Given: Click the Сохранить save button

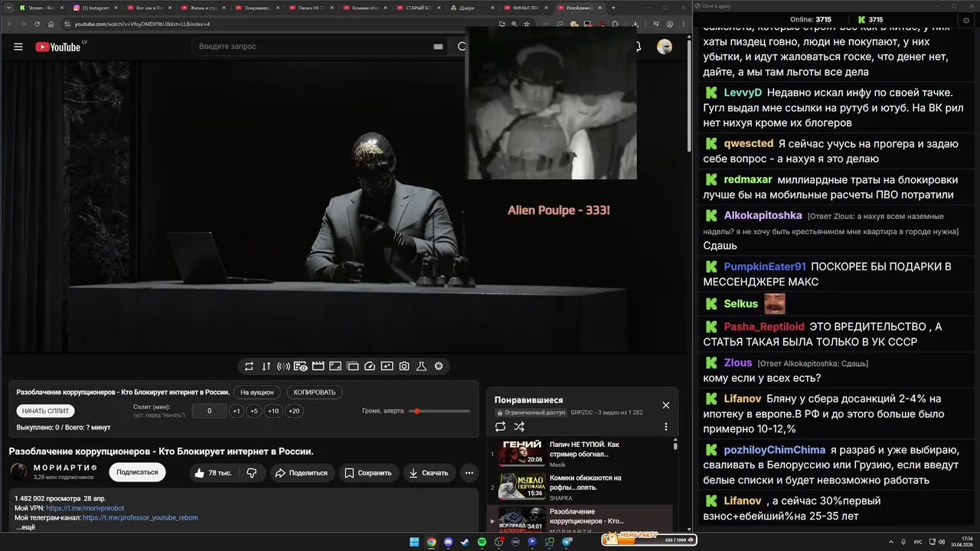Looking at the screenshot, I should tap(369, 473).
